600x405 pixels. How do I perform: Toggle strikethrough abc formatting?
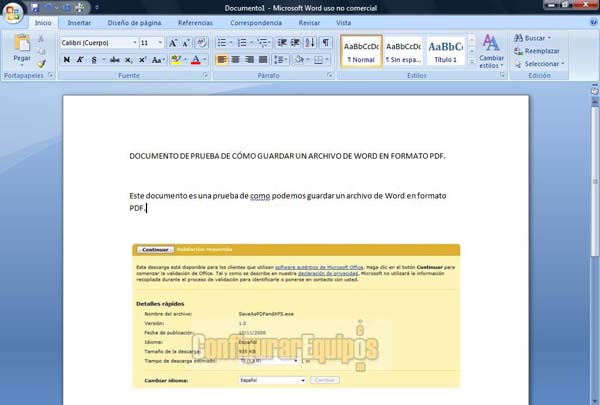tap(114, 60)
